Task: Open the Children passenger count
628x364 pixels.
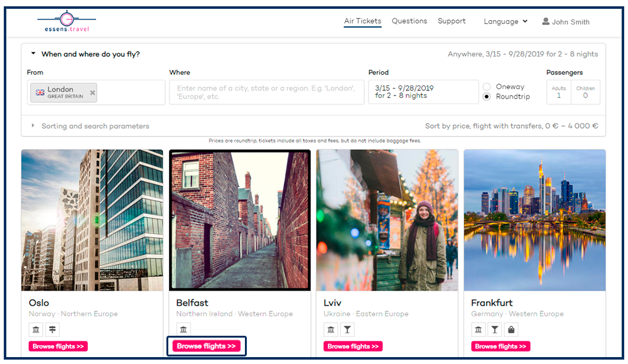Action: point(585,92)
